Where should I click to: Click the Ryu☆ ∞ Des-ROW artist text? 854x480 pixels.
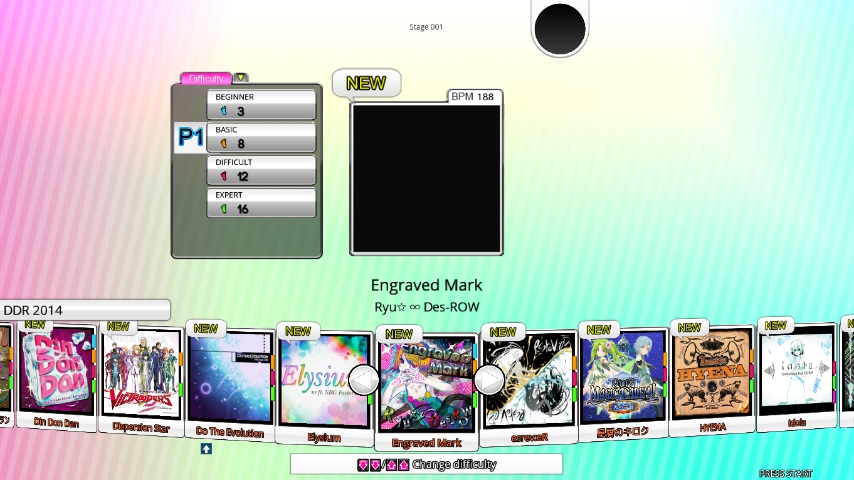pyautogui.click(x=426, y=307)
